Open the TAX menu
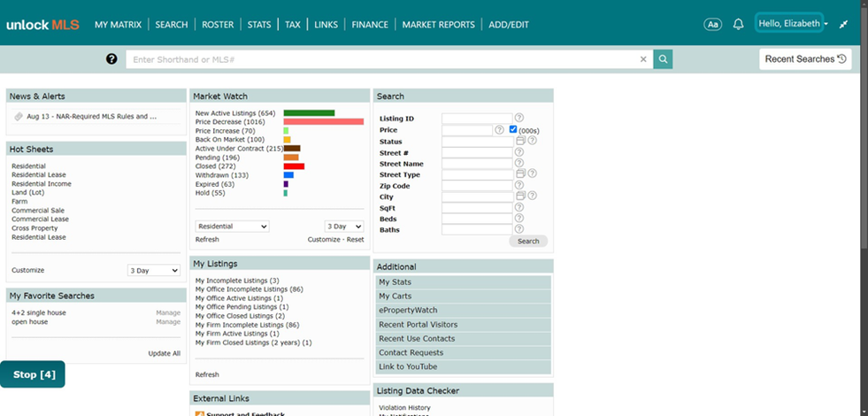 click(293, 25)
